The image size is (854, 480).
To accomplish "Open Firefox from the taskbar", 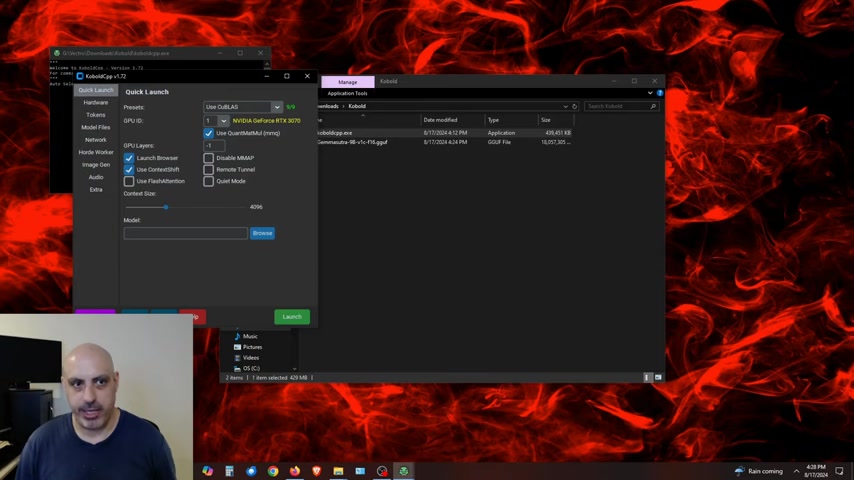I will click(295, 471).
